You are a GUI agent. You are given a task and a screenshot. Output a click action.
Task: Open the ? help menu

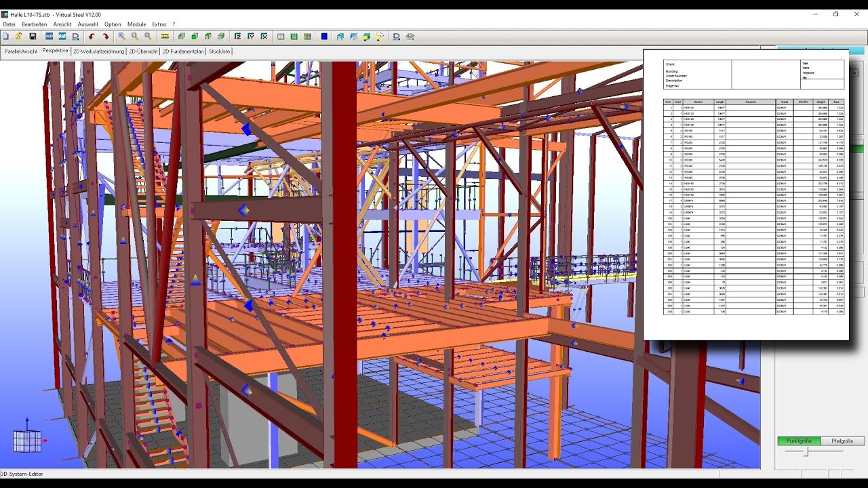tap(174, 24)
